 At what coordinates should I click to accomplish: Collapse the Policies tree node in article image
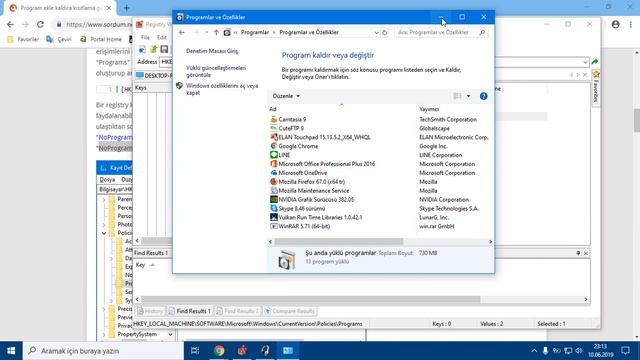[104, 233]
